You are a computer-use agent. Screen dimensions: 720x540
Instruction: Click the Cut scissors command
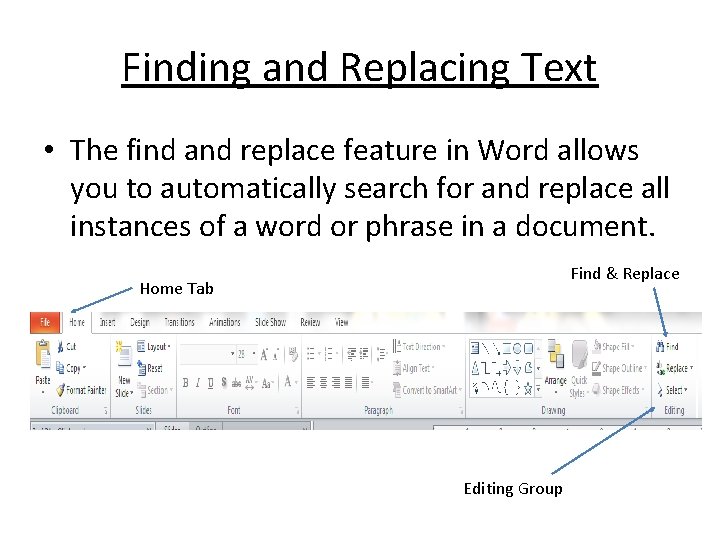pos(67,347)
